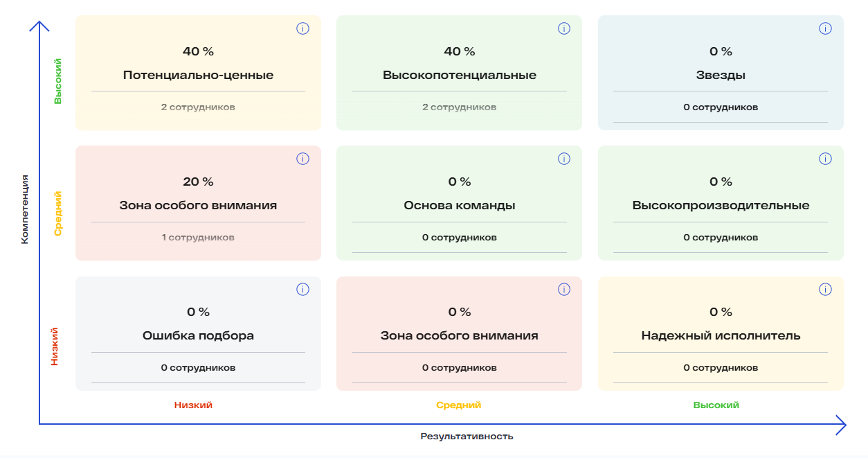This screenshot has width=868, height=458.
Task: Open info icon on Высокопотенциальные card
Action: [x=564, y=28]
